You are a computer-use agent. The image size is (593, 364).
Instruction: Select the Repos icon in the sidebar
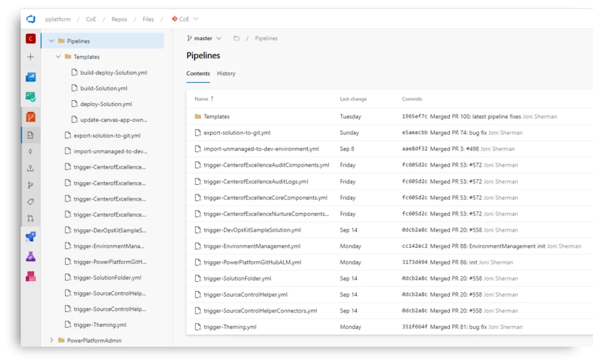tap(30, 116)
